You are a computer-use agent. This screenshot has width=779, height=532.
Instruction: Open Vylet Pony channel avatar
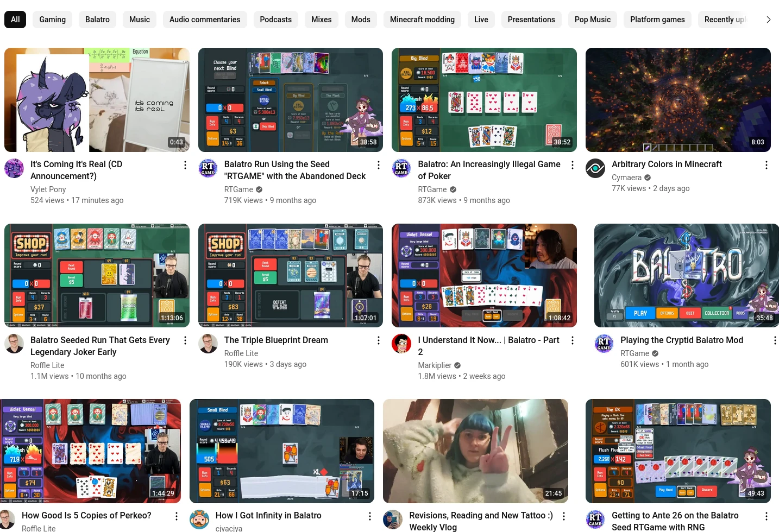pyautogui.click(x=14, y=168)
